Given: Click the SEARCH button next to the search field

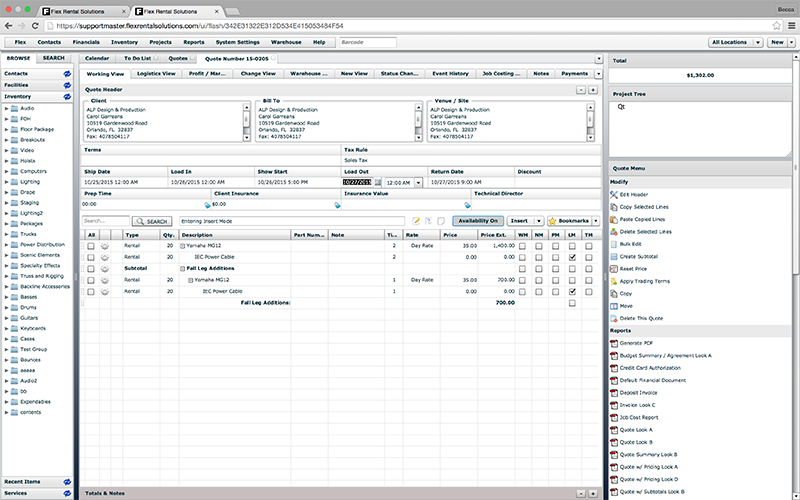Looking at the screenshot, I should 152,221.
